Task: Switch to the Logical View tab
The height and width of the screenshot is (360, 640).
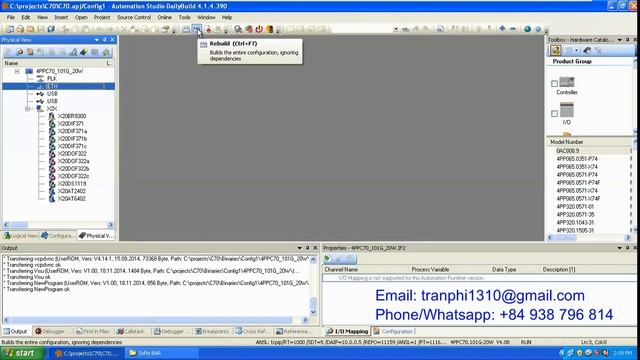Action: (20, 236)
